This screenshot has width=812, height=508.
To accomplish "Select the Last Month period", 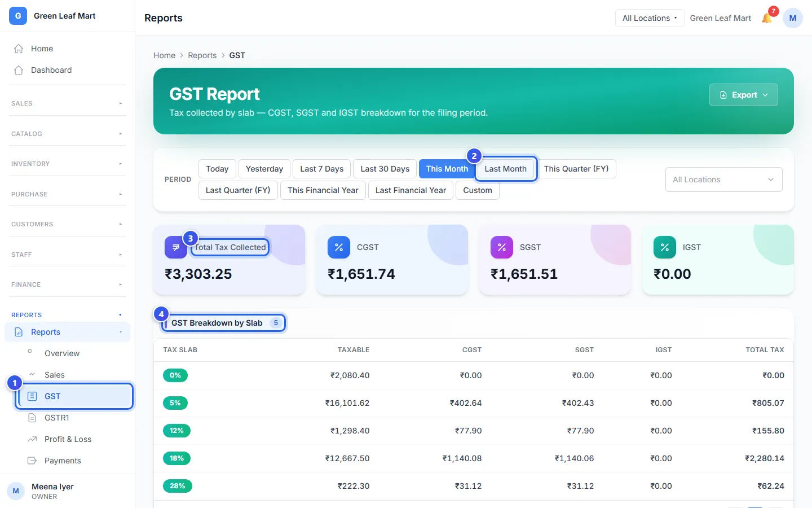I will click(x=505, y=169).
